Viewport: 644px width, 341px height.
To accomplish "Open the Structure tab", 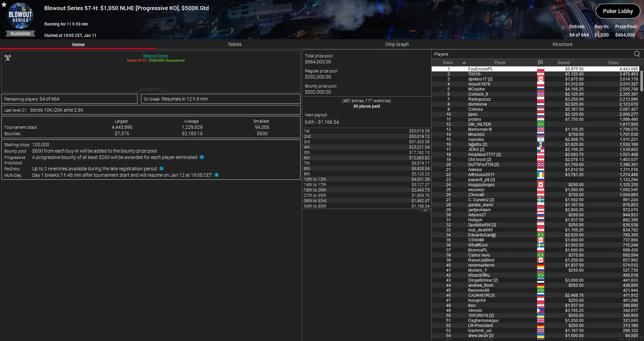I will [x=562, y=44].
